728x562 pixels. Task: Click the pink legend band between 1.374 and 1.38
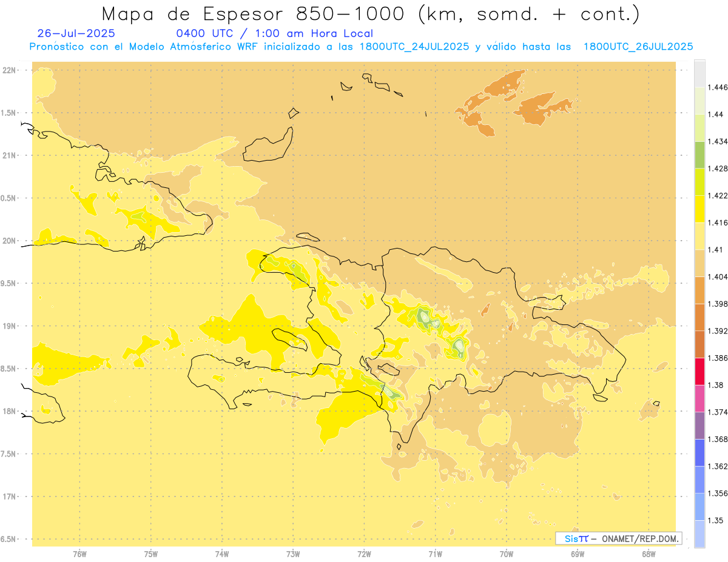tap(699, 398)
